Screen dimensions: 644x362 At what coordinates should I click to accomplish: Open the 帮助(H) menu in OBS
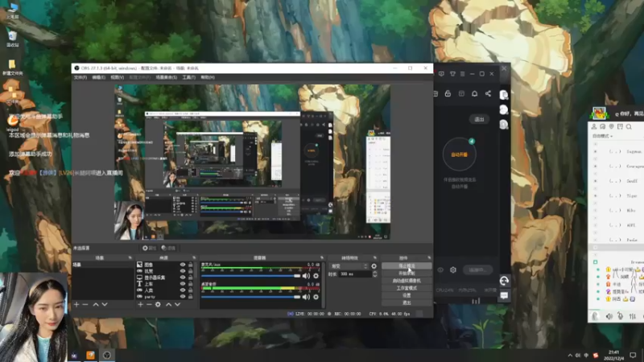[208, 77]
